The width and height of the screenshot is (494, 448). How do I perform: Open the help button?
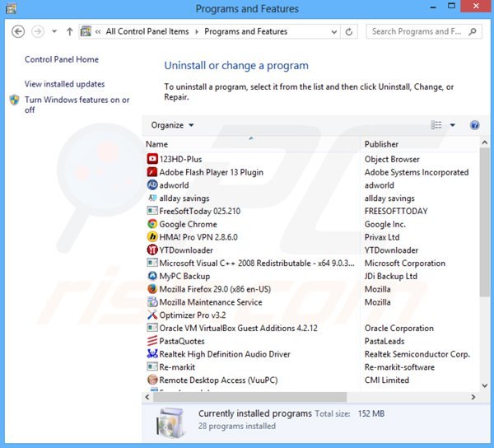tap(474, 125)
